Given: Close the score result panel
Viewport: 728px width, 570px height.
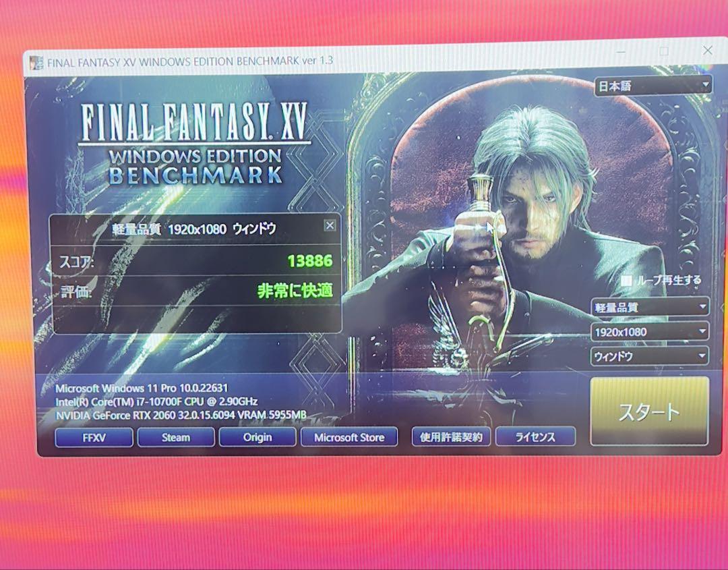Looking at the screenshot, I should (x=330, y=225).
